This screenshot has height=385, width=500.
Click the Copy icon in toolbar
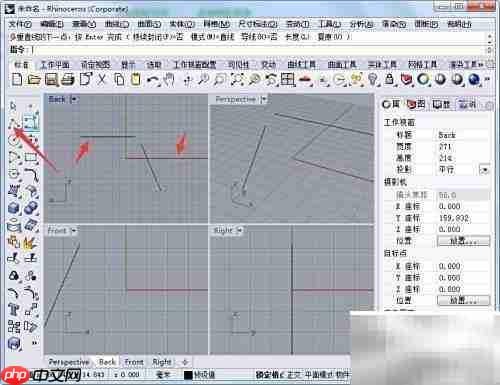(119, 79)
